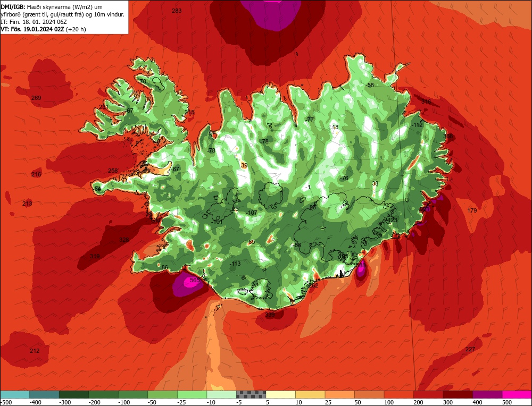This screenshot has width=532, height=406.
Task: Click the value 258 in the western bay
Action: [x=113, y=171]
